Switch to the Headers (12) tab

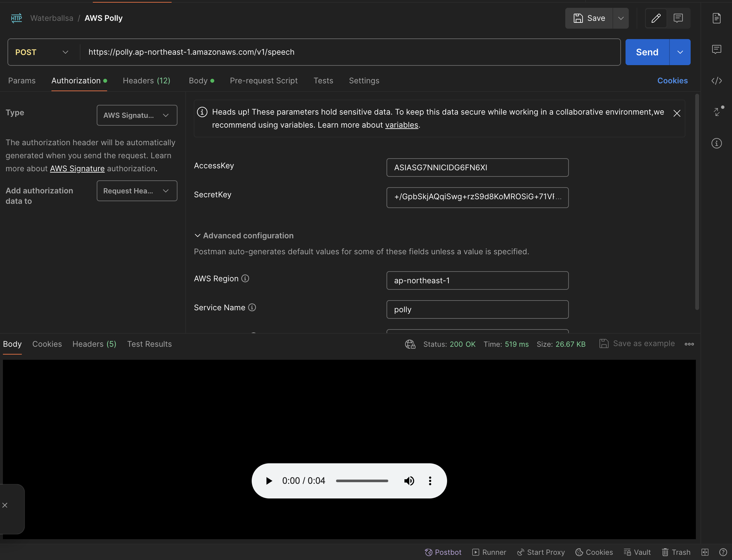pos(146,81)
